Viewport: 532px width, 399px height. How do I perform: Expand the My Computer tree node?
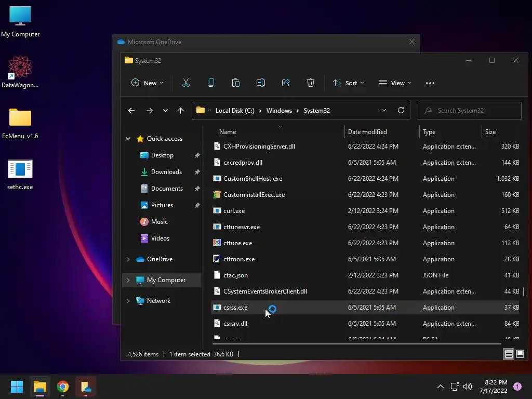[x=128, y=280]
